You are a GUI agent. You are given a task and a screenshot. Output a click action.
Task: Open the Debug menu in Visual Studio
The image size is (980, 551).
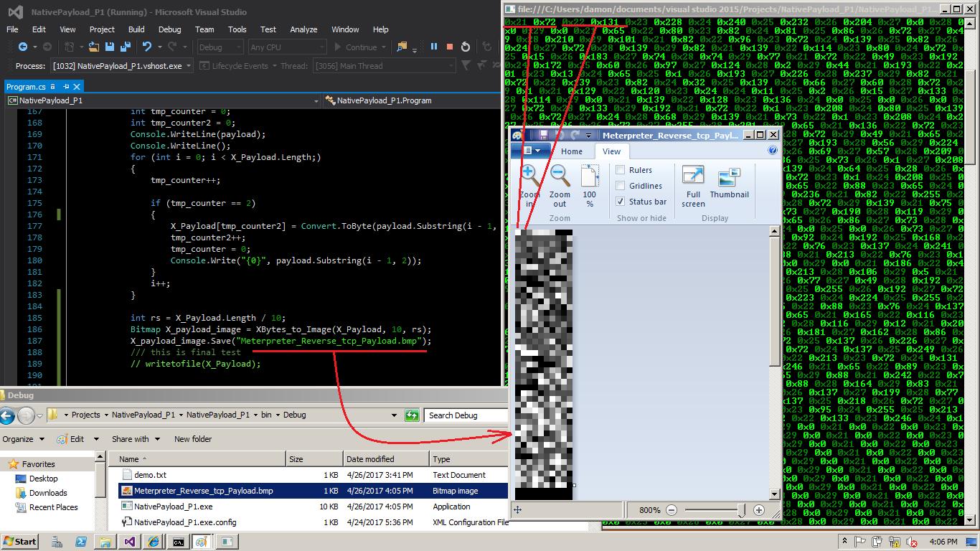pyautogui.click(x=169, y=29)
